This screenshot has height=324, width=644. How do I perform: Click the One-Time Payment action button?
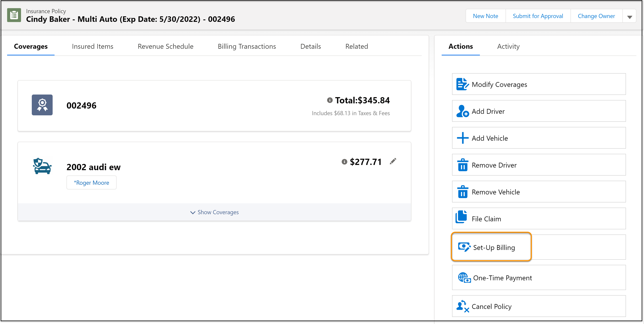(539, 278)
